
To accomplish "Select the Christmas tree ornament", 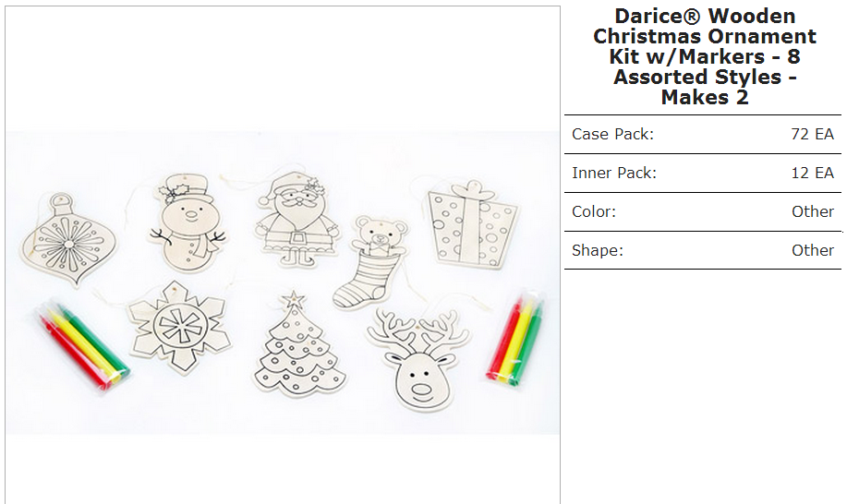I will pos(298,343).
